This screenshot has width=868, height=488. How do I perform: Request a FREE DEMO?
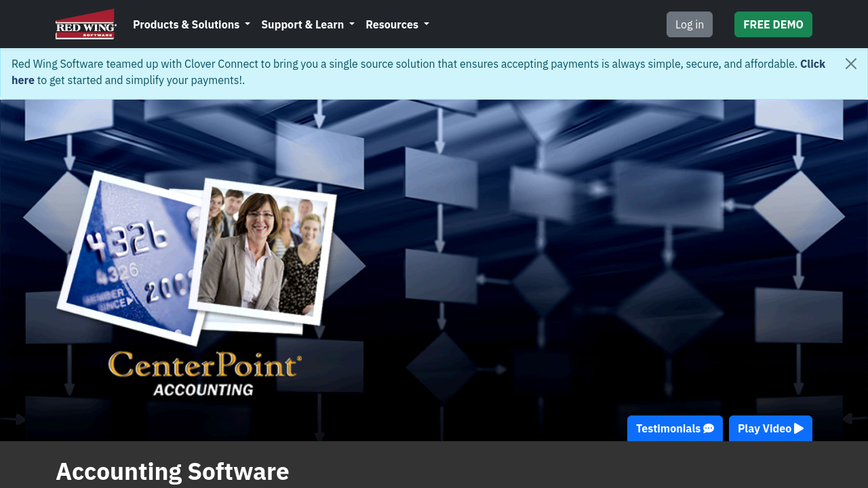click(773, 24)
